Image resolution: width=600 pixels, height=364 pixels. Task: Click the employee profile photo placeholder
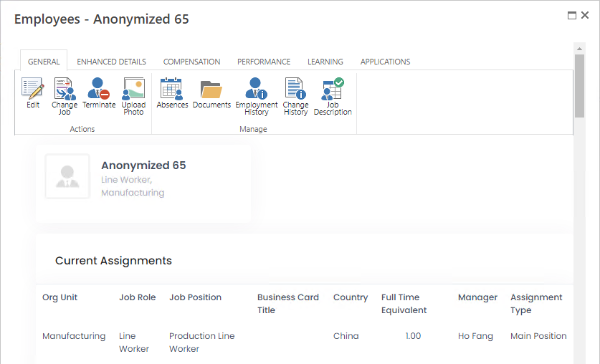coord(68,176)
